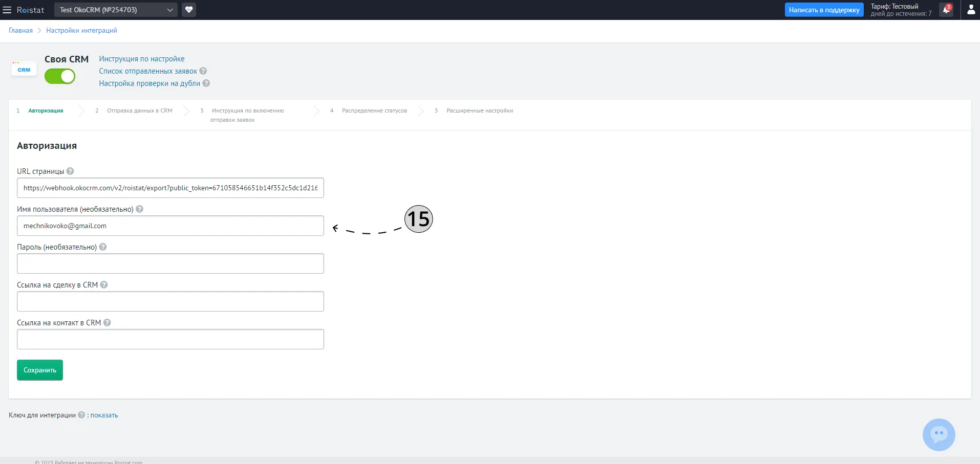Open the Распределение статусов step
This screenshot has width=980, height=464.
point(374,111)
